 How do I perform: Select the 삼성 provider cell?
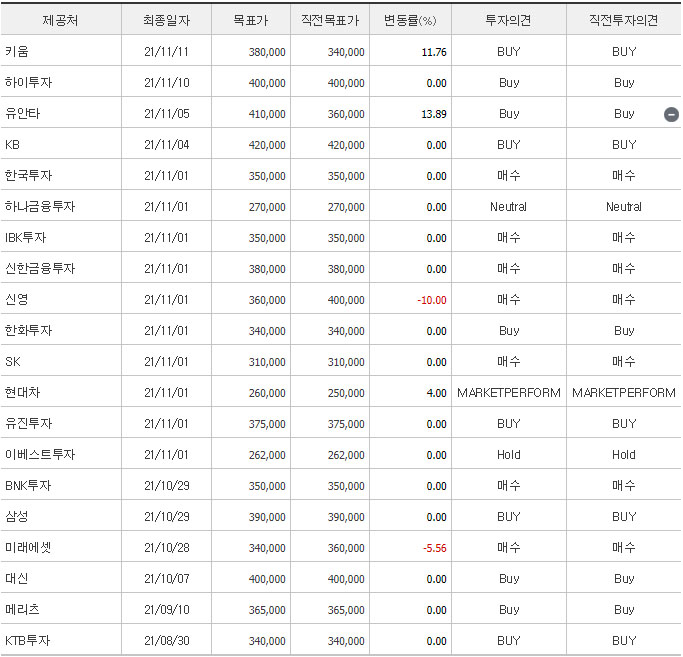[61, 516]
